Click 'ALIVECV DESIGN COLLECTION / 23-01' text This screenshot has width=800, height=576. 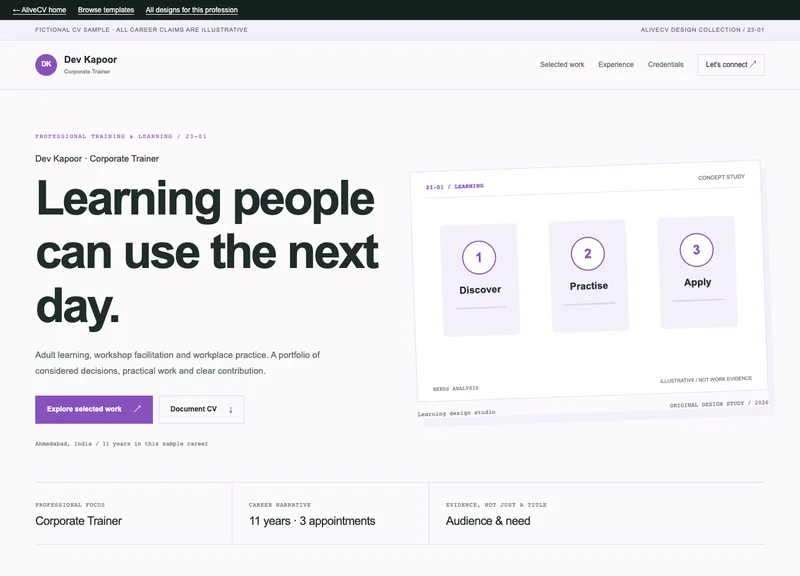pos(703,30)
